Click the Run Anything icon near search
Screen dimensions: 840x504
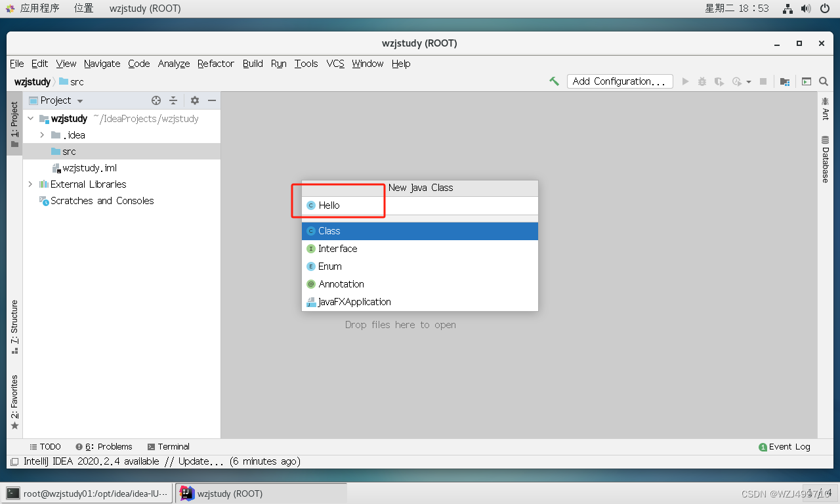click(807, 81)
